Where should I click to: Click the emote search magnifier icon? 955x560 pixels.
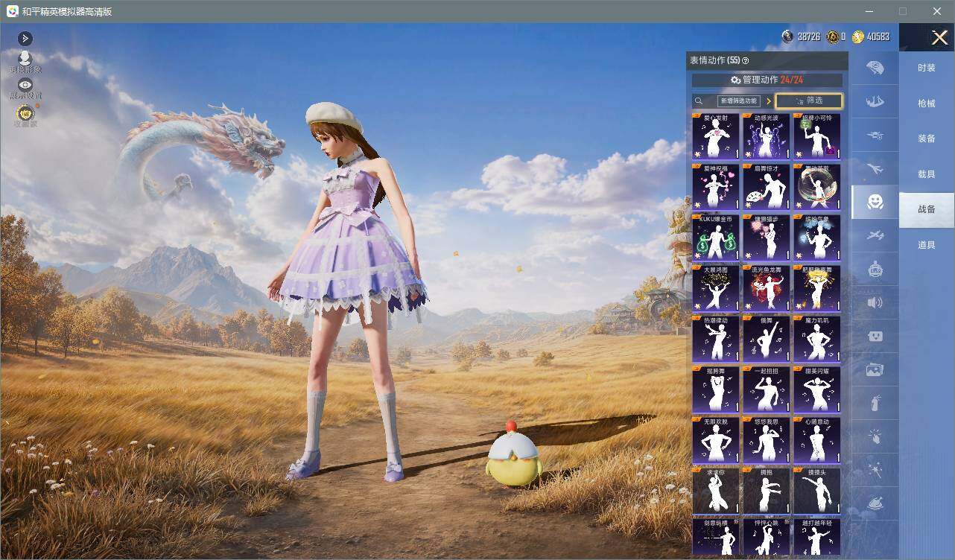pos(699,101)
